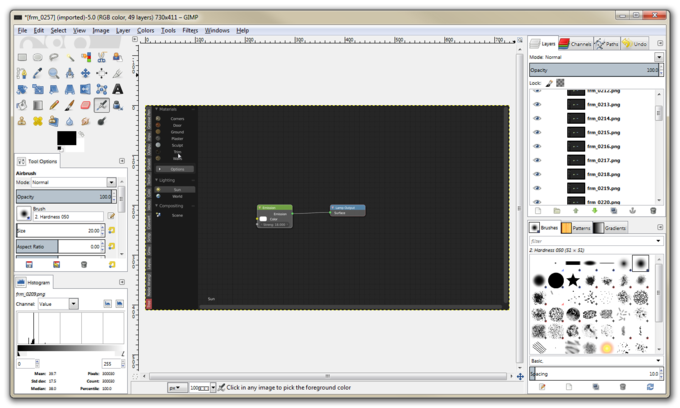Screen dimensions: 680x408
Task: Create a new layer with the button
Action: [538, 211]
